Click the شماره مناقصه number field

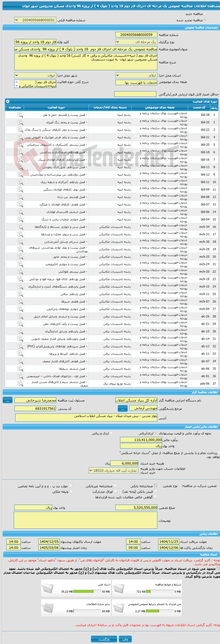click(136, 35)
